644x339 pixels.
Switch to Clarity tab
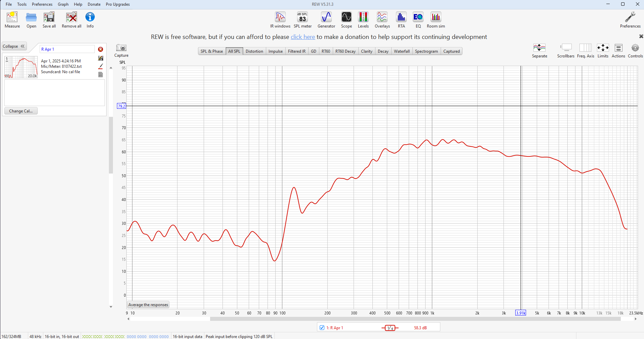(367, 51)
